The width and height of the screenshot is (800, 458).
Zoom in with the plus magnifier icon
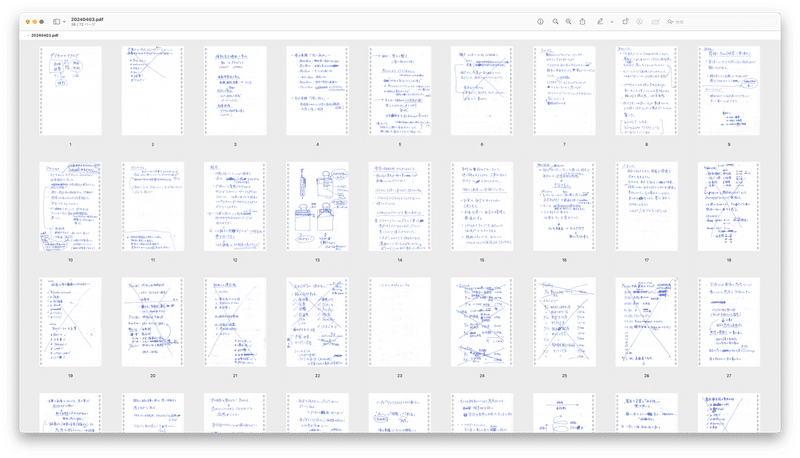coord(568,21)
